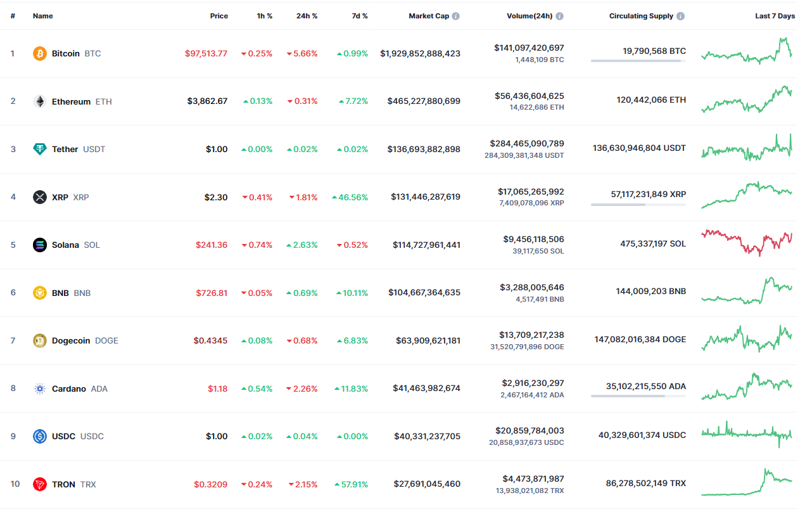Click the Solana coin logo
This screenshot has height=514, width=812.
tap(40, 245)
